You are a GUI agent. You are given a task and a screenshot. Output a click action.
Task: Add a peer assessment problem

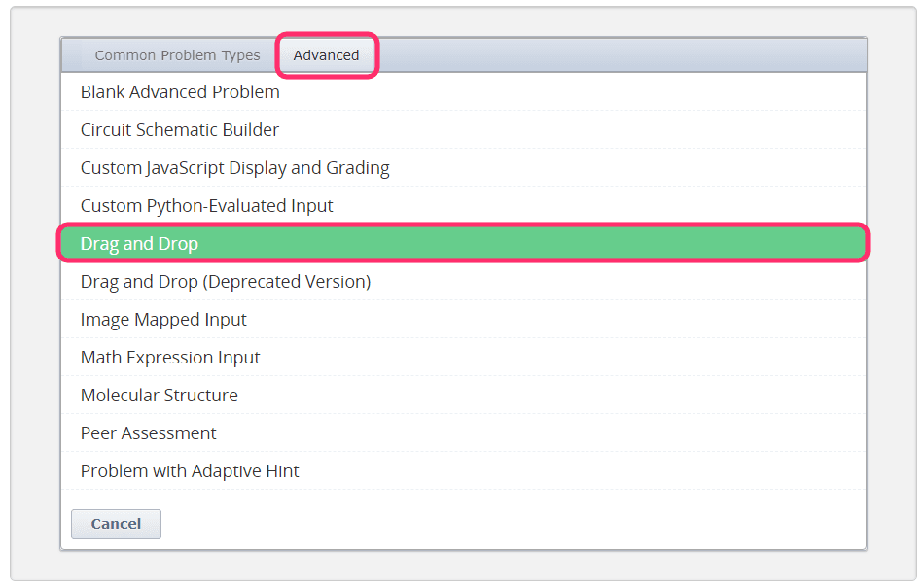click(148, 433)
